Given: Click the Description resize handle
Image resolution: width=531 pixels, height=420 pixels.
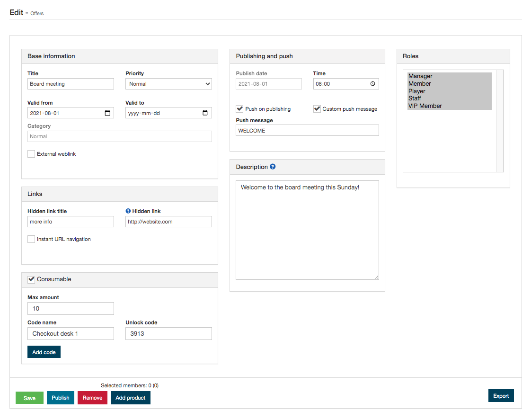Looking at the screenshot, I should [x=376, y=277].
